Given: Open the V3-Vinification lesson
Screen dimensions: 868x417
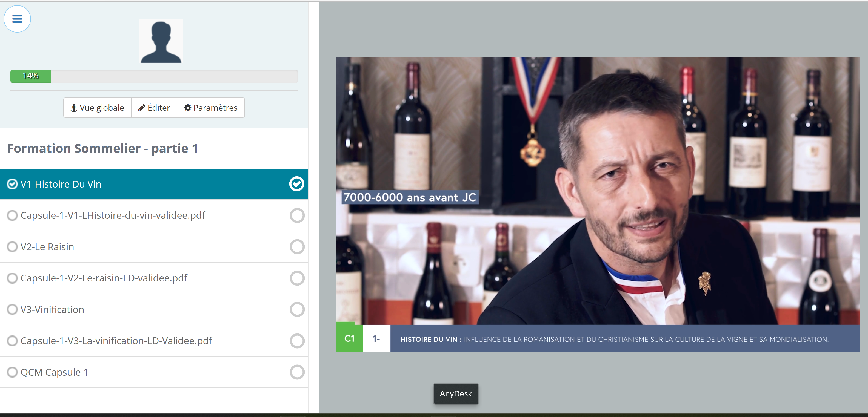Looking at the screenshot, I should [52, 310].
